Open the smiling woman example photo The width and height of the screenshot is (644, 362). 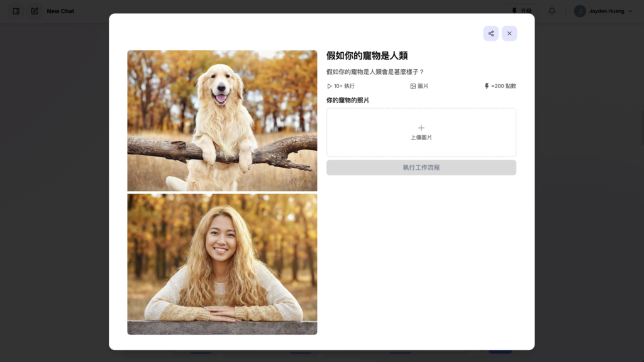[222, 265]
